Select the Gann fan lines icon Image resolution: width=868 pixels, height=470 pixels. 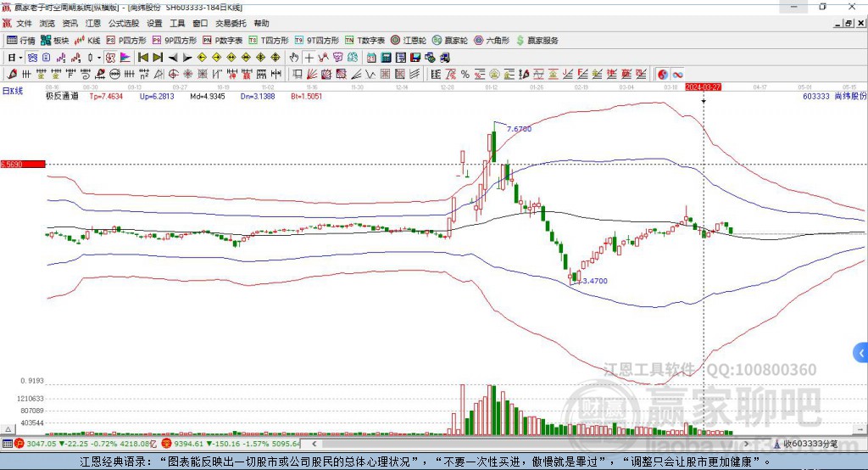coord(312,75)
